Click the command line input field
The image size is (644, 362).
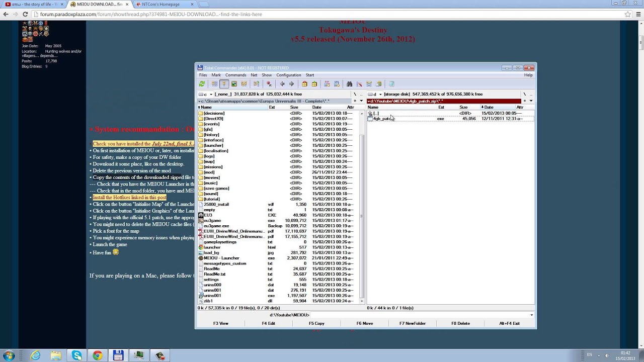(x=422, y=315)
